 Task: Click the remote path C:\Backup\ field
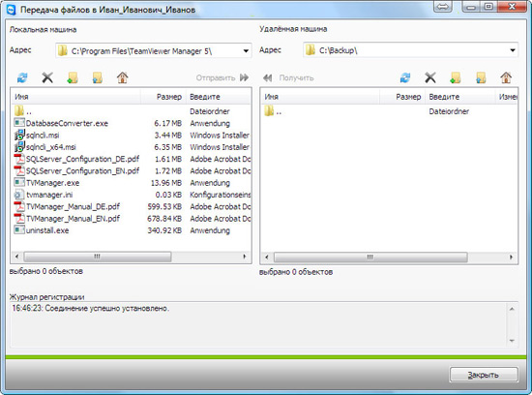pyautogui.click(x=410, y=50)
